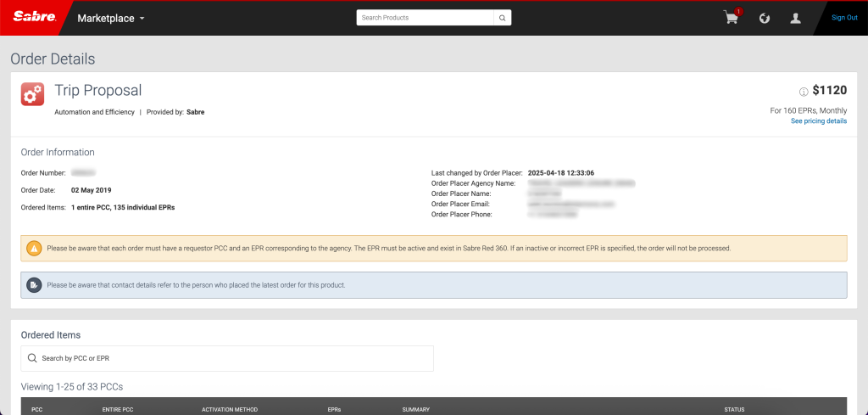Click the Sign Out link
This screenshot has height=415, width=868.
(x=844, y=18)
